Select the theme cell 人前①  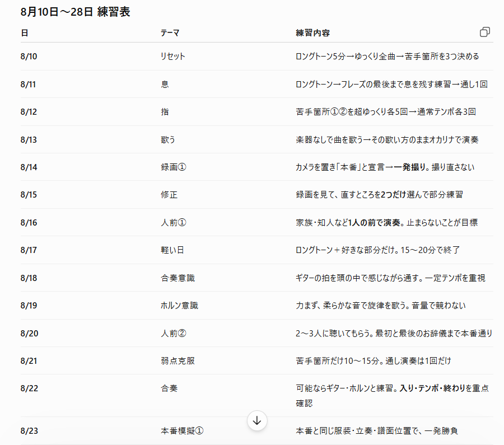tap(174, 223)
